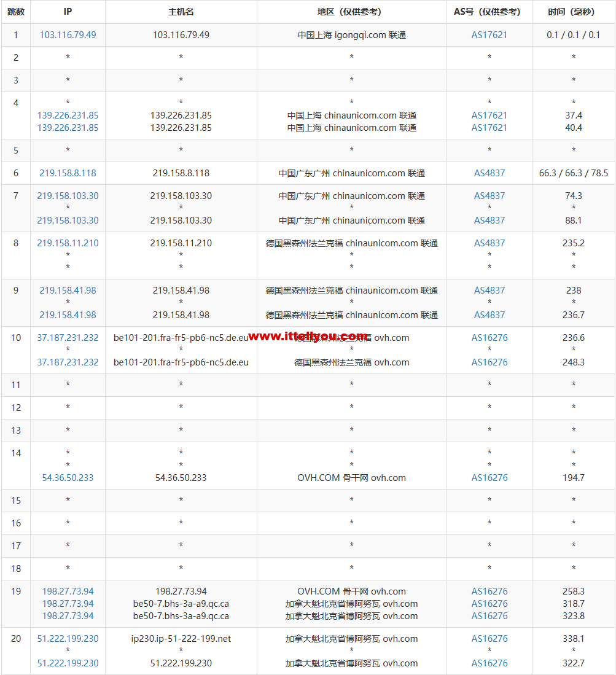
Task: Select the time value 194.7 in hop 14
Action: (x=574, y=477)
